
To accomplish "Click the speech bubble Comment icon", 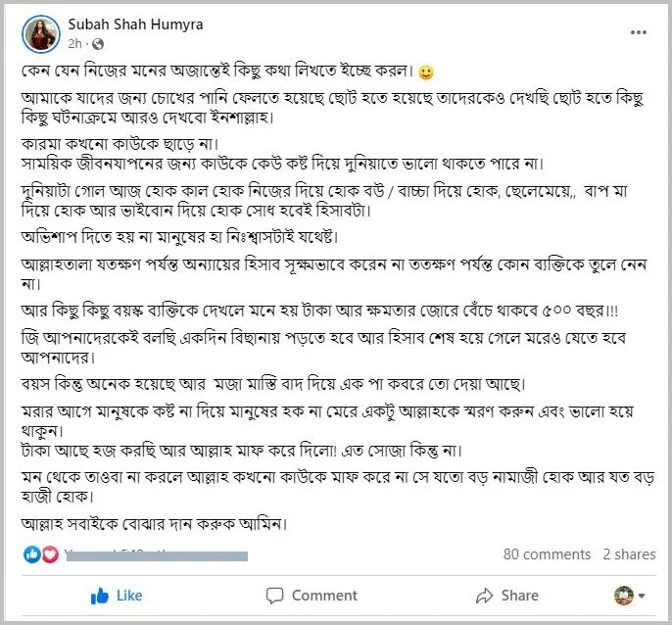I will 274,596.
